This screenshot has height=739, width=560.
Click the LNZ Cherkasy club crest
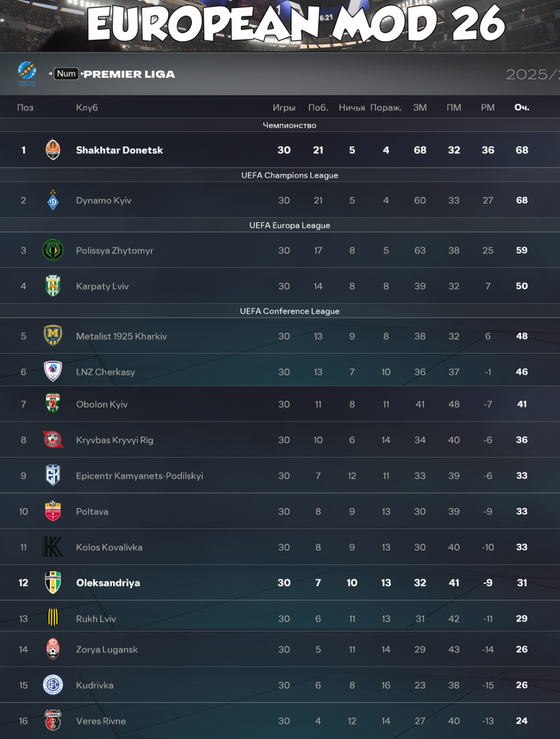pos(53,372)
